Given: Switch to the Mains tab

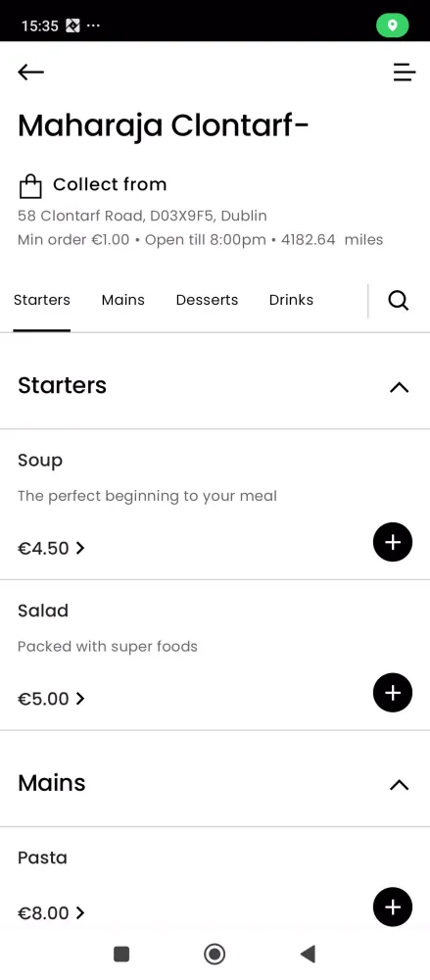Looking at the screenshot, I should (x=123, y=300).
